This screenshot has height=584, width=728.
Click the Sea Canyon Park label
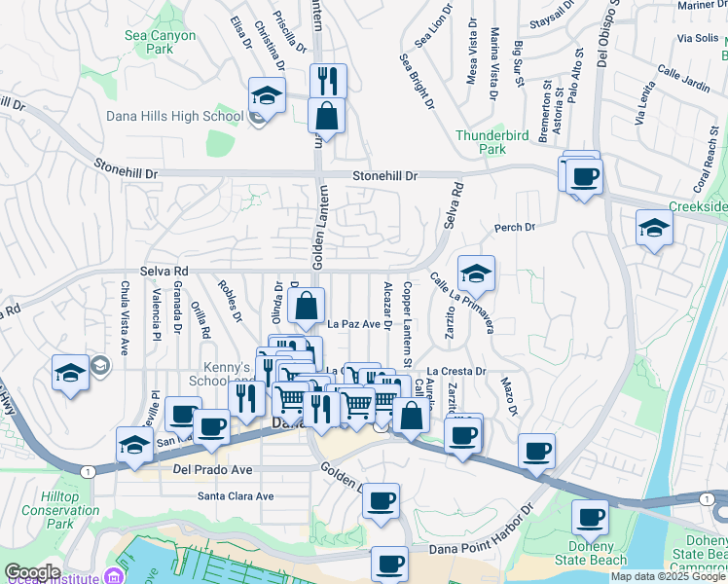[161, 42]
